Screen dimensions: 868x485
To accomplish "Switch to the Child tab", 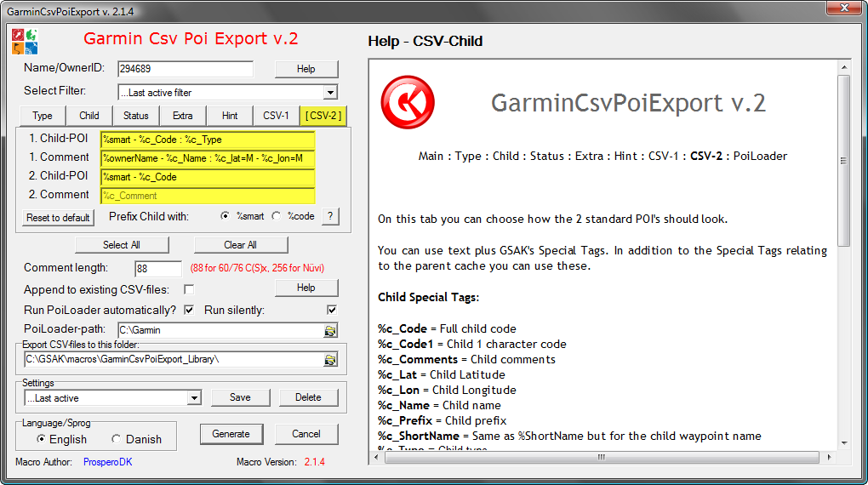I will tap(89, 116).
